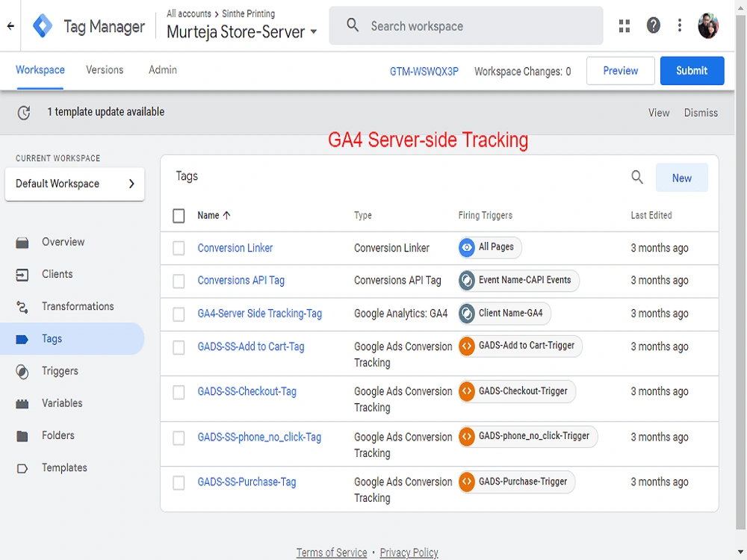Click the All accounts breadcrumb
The width and height of the screenshot is (747, 560).
(189, 13)
